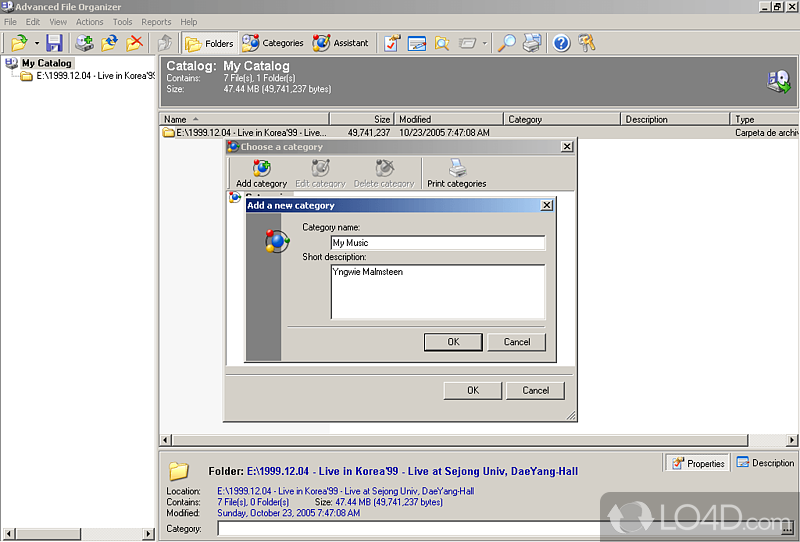Cancel the Add a new category dialog
Image resolution: width=800 pixels, height=542 pixels.
(517, 342)
